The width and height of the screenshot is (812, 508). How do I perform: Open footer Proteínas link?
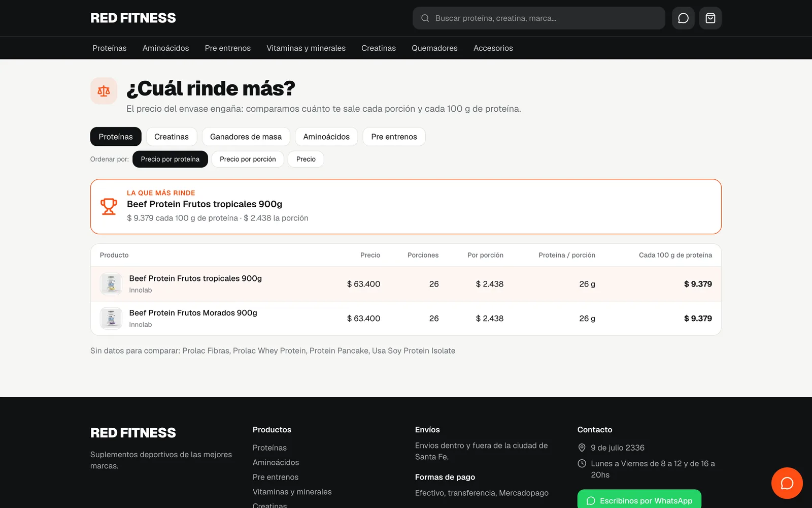point(269,448)
